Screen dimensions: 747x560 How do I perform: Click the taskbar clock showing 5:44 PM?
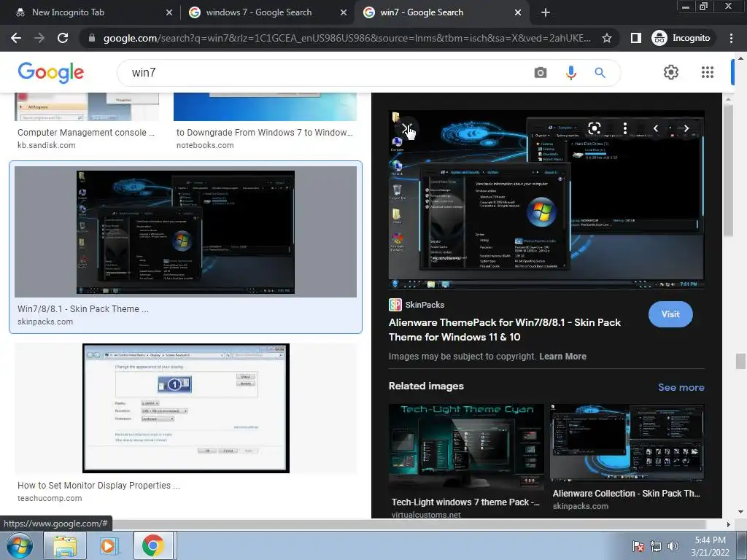[710, 546]
